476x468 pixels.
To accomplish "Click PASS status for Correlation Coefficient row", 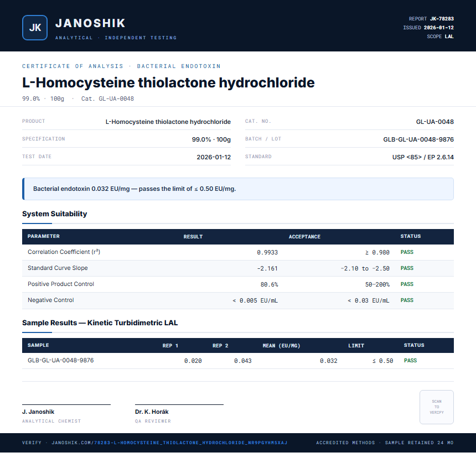I will click(x=407, y=252).
